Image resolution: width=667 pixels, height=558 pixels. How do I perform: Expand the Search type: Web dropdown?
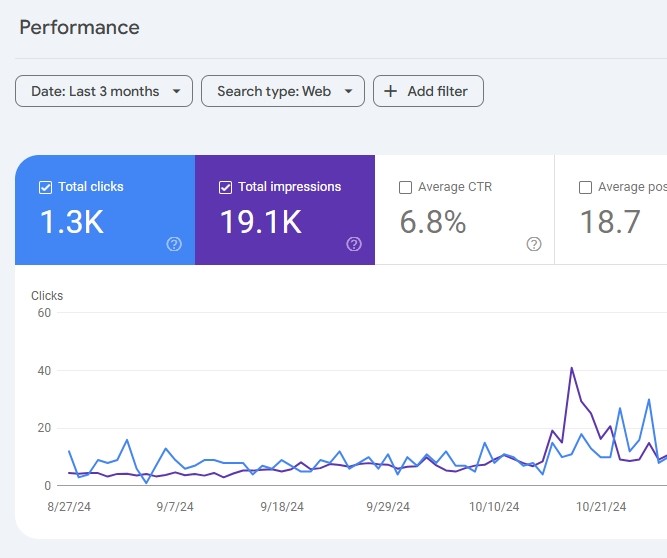(283, 91)
